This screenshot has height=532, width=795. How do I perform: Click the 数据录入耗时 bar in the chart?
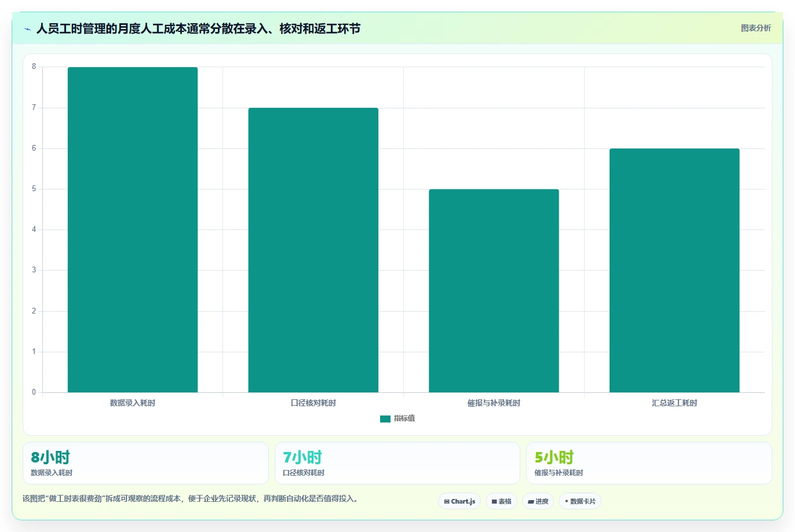click(x=133, y=230)
